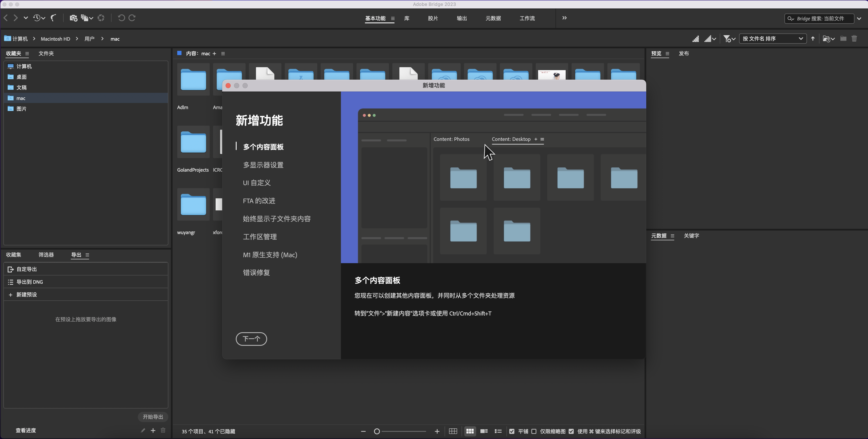Switch to list view icon
The height and width of the screenshot is (439, 868).
[x=498, y=431]
